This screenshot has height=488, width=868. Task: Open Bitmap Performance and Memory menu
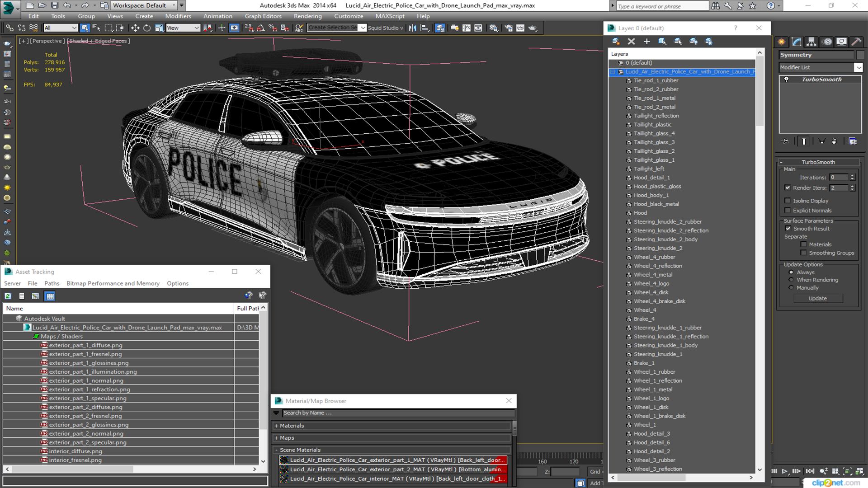click(x=113, y=283)
